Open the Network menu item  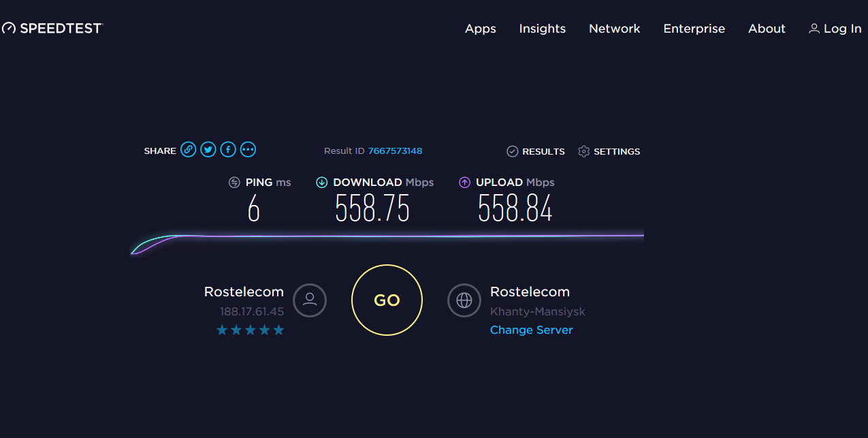click(614, 29)
